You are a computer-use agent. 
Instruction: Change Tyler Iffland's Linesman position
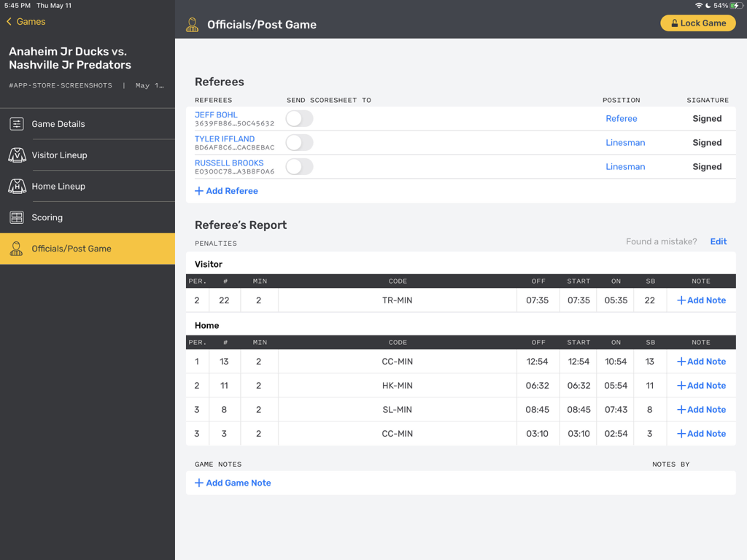click(625, 142)
